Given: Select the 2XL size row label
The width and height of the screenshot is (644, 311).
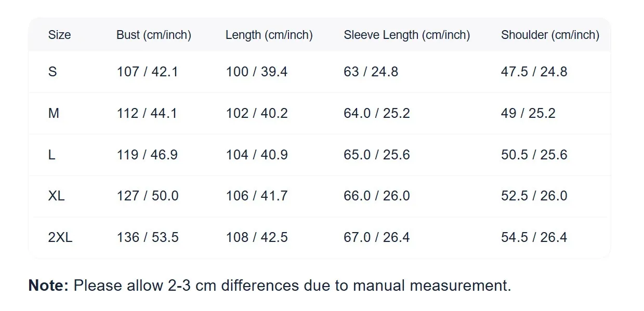Looking at the screenshot, I should (x=60, y=237).
